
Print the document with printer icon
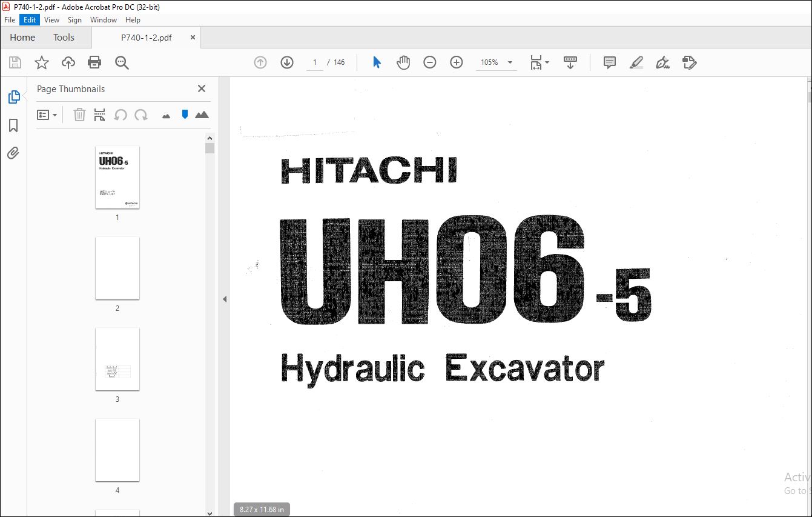94,62
